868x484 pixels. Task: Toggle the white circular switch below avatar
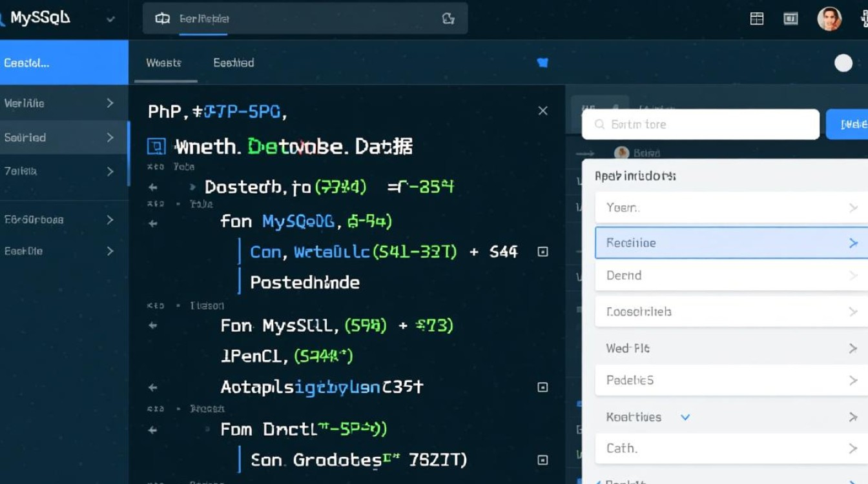click(x=843, y=63)
